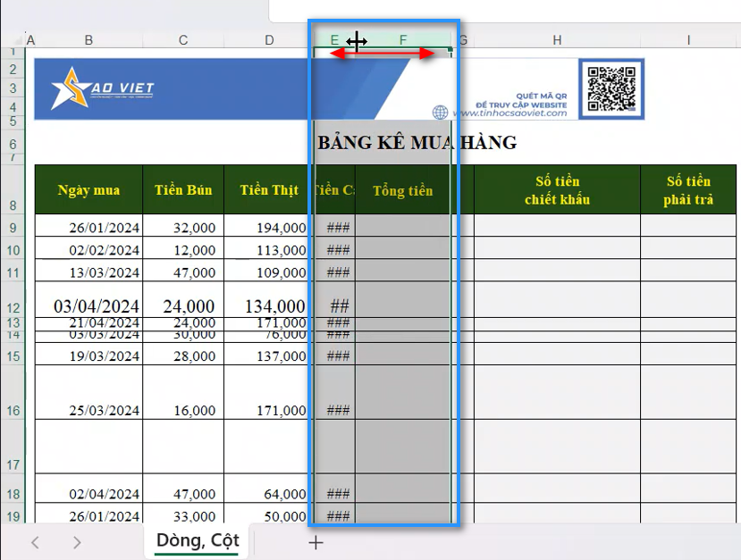The width and height of the screenshot is (741, 560).
Task: Select the QR code image
Action: click(x=611, y=88)
